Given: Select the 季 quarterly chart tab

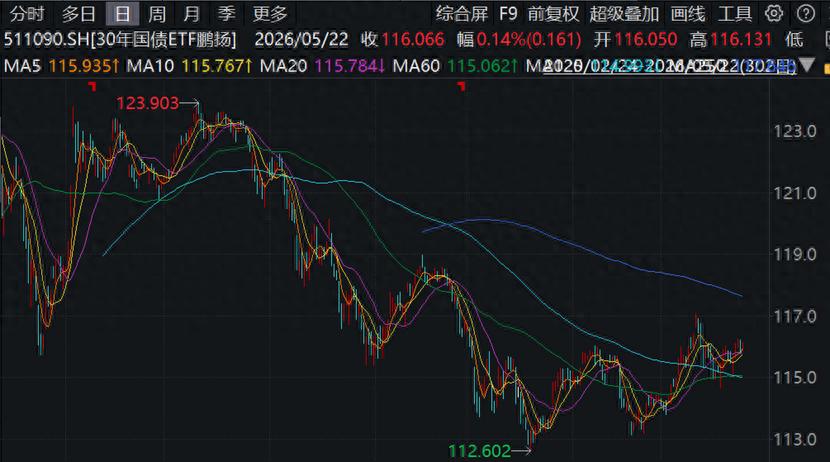Looking at the screenshot, I should click(227, 14).
